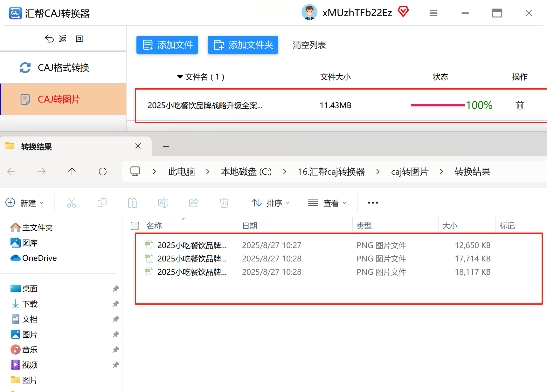Click the Explorer toolbar trash delete icon
Viewport: 547px width, 392px height.
(224, 203)
